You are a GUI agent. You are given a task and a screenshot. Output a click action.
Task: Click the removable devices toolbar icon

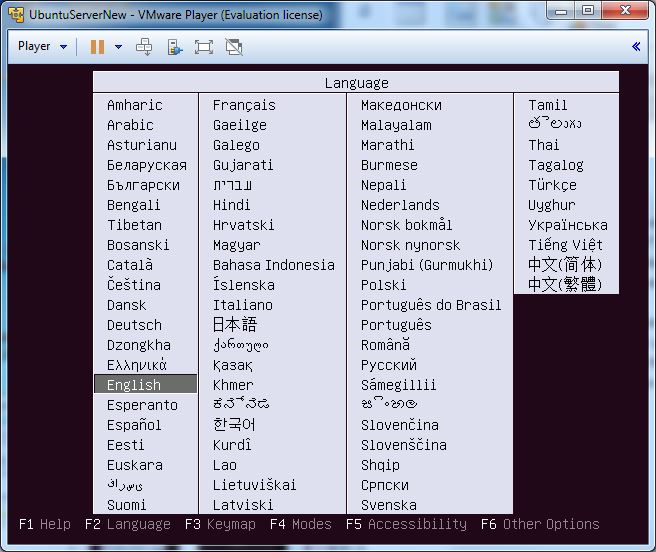point(175,47)
